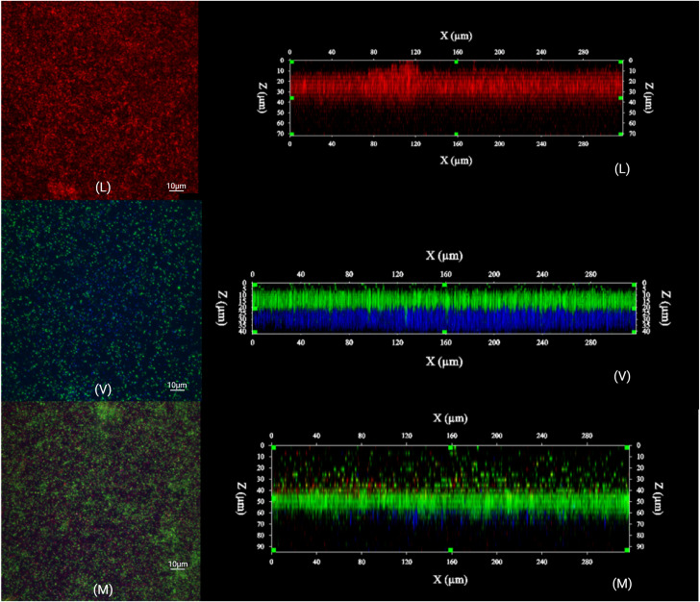
Task: Click bottom-left green corner handle of plot V
Action: coord(255,332)
